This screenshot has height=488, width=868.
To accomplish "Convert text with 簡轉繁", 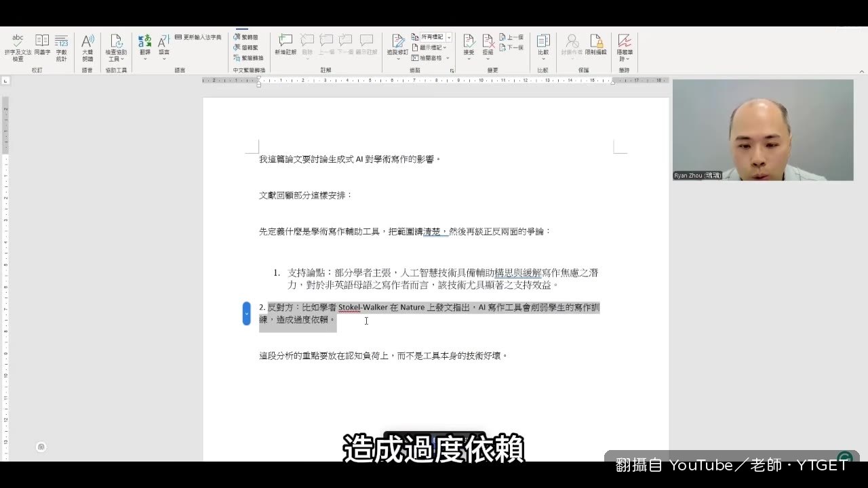I will tap(245, 47).
